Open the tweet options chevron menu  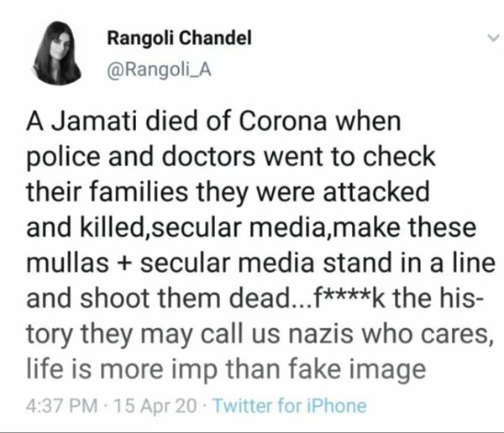click(x=493, y=38)
